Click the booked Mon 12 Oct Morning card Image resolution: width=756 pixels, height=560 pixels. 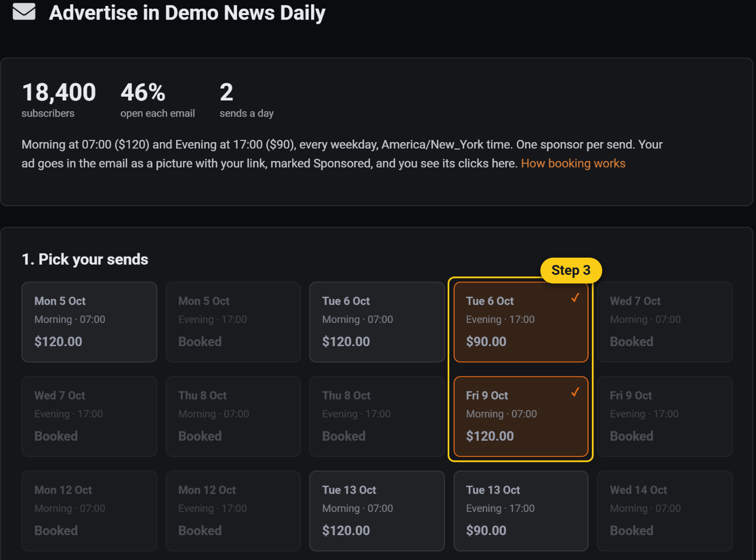pos(89,511)
